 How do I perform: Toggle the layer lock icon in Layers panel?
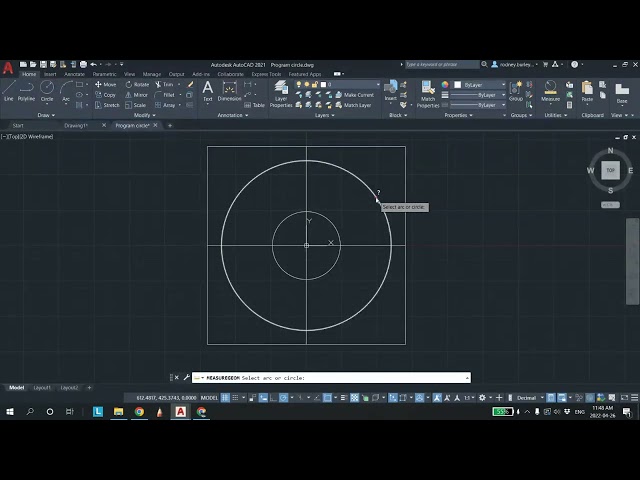[x=315, y=84]
